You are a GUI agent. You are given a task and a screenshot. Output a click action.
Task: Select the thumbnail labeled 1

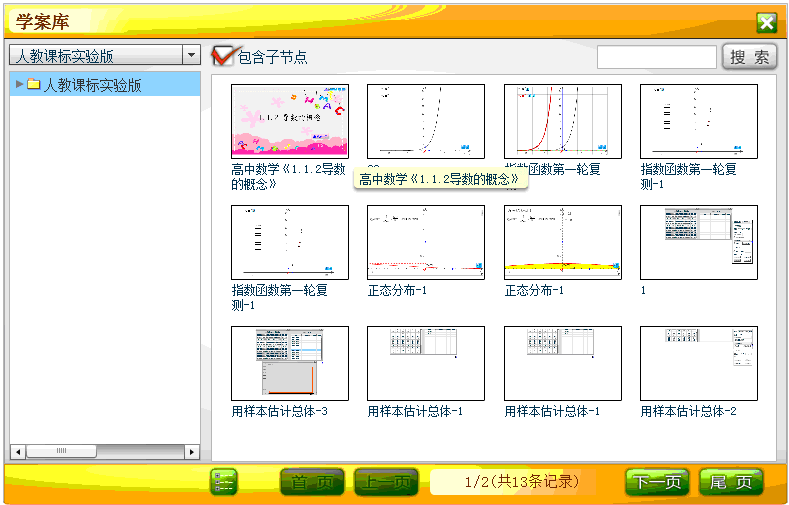[698, 242]
